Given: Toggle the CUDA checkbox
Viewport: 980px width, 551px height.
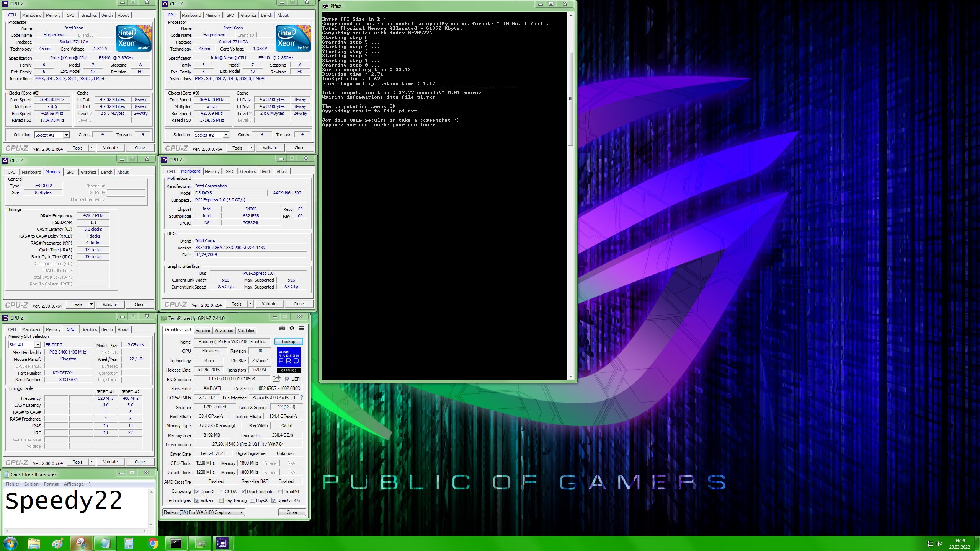Looking at the screenshot, I should click(x=221, y=492).
